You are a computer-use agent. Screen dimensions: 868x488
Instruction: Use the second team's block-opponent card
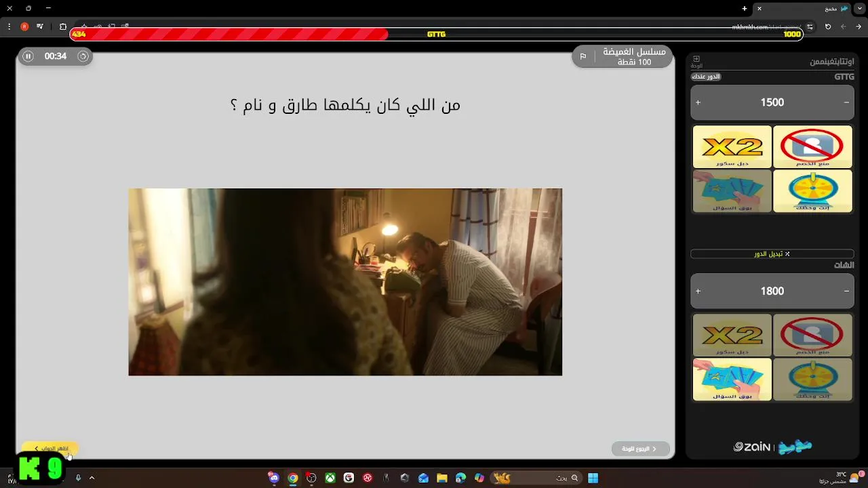812,335
